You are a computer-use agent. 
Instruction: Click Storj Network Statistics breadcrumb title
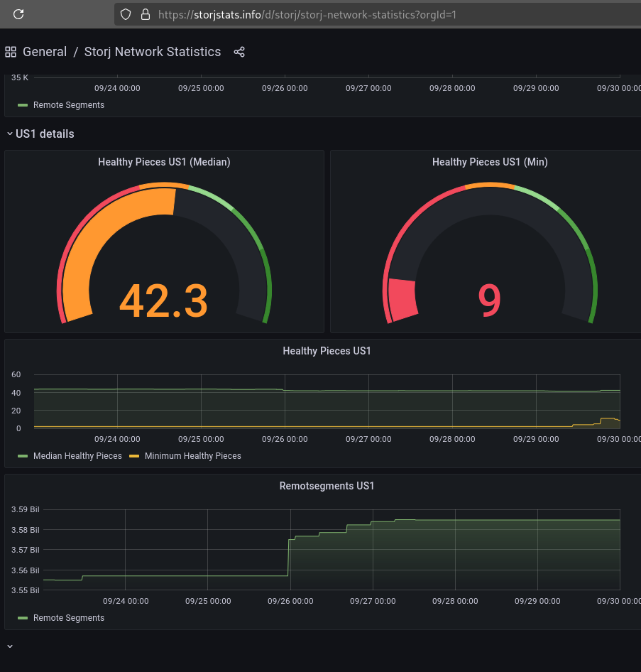point(153,52)
